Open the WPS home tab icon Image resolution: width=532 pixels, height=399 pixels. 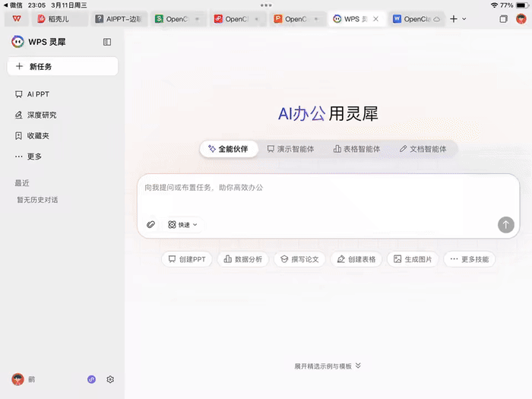(x=17, y=19)
